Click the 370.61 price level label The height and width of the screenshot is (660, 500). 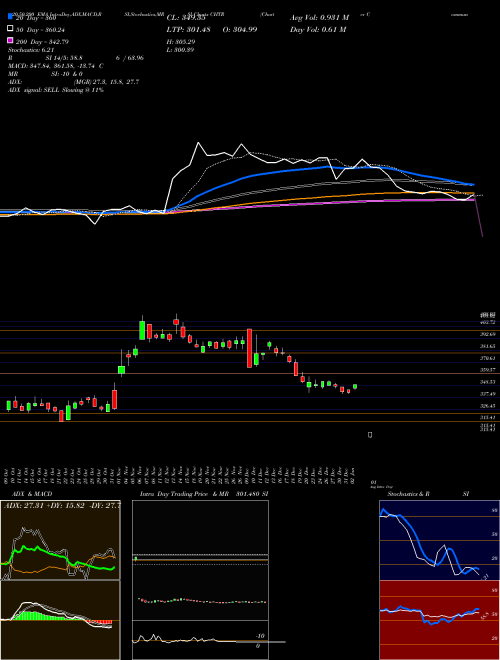click(x=487, y=358)
